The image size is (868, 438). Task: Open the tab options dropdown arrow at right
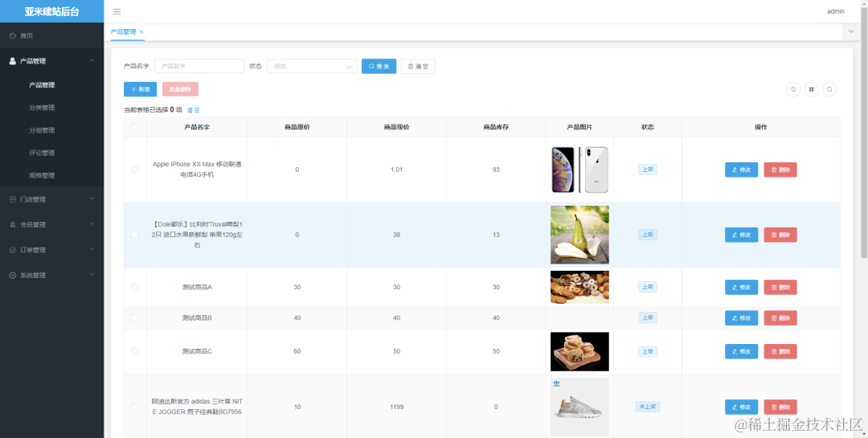coord(851,31)
